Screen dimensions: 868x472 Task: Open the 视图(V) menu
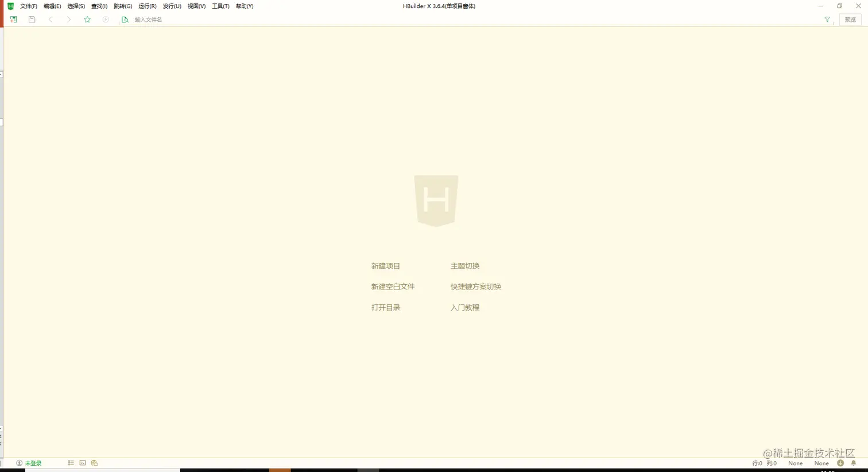[x=196, y=6]
